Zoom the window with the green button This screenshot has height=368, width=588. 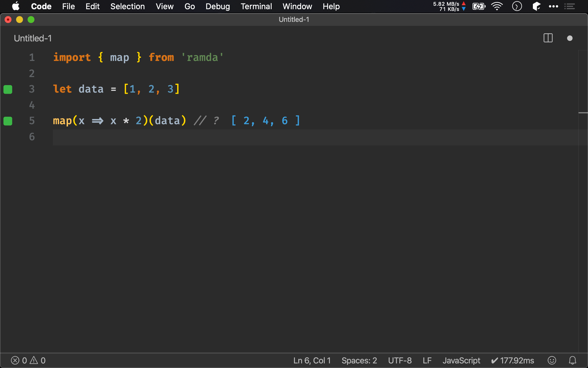pos(31,20)
